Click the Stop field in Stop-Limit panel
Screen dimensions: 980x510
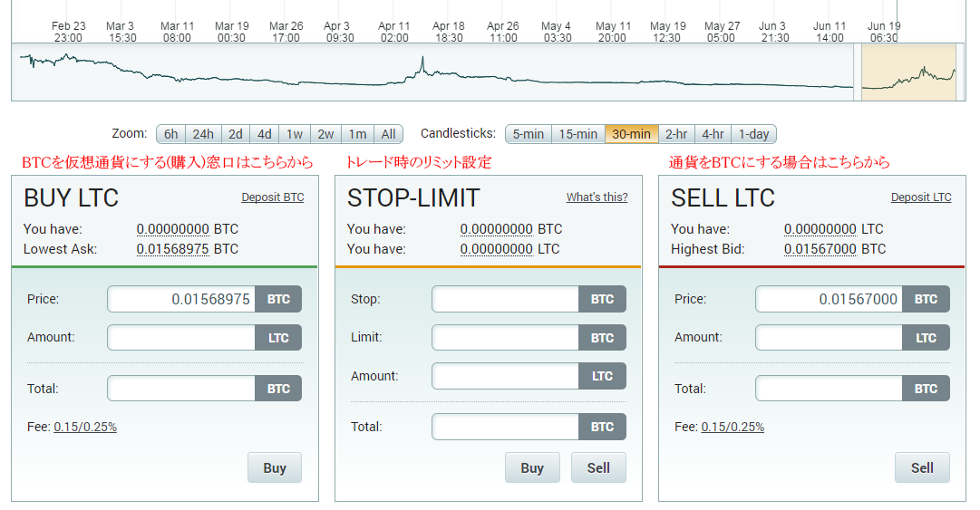(505, 299)
